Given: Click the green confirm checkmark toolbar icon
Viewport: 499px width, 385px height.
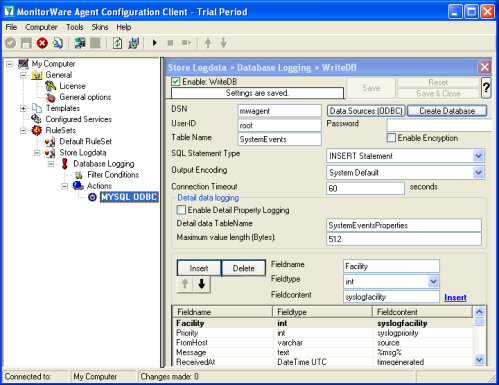Looking at the screenshot, I should [11, 43].
